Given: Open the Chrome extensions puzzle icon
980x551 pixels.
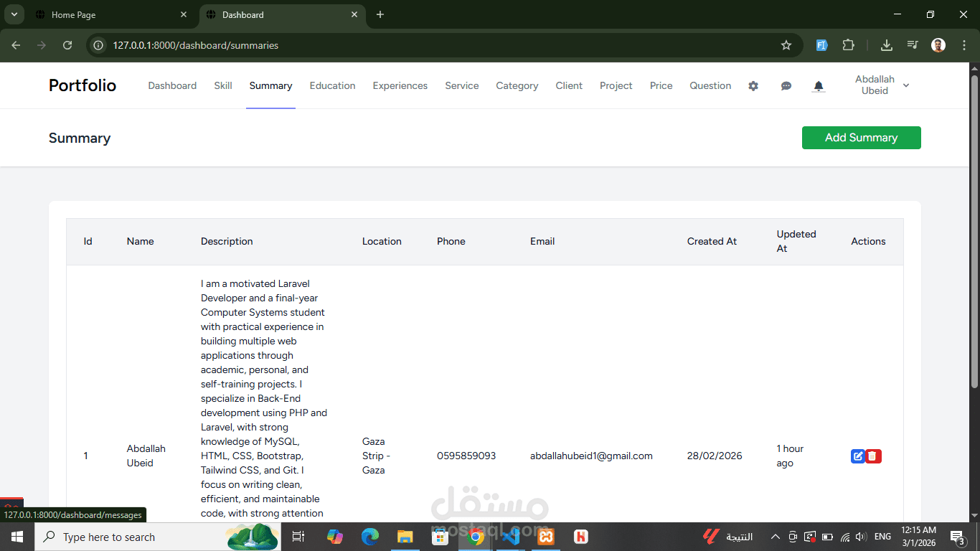Looking at the screenshot, I should coord(848,45).
